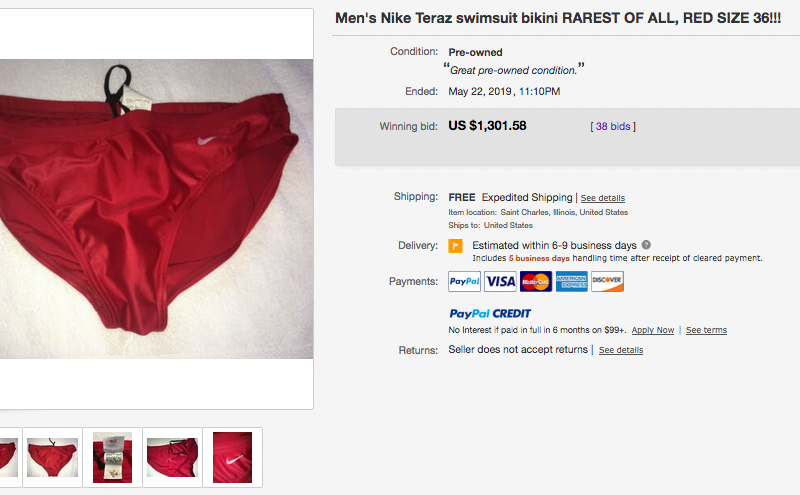The image size is (800, 495).
Task: Select the thumbnail just right of the tag thumbnail
Action: [x=172, y=457]
